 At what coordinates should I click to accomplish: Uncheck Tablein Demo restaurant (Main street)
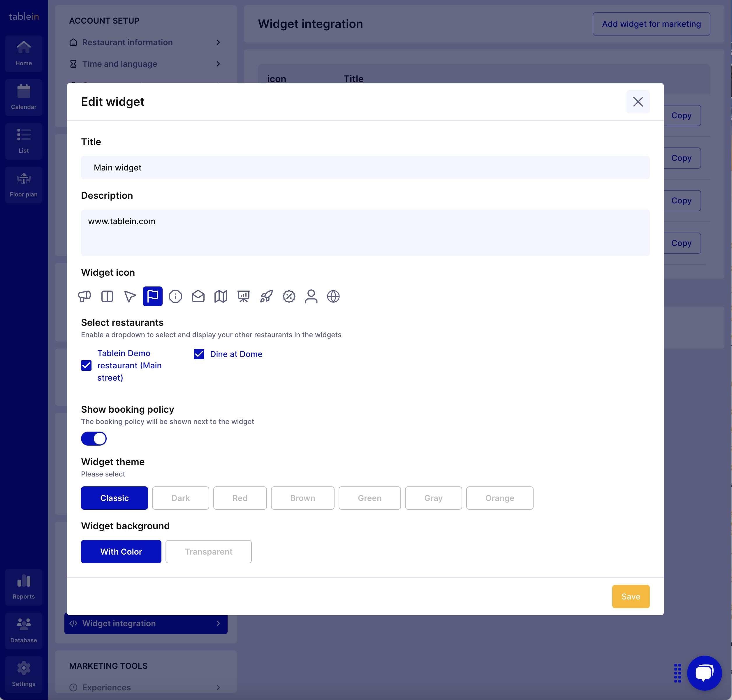tap(86, 365)
